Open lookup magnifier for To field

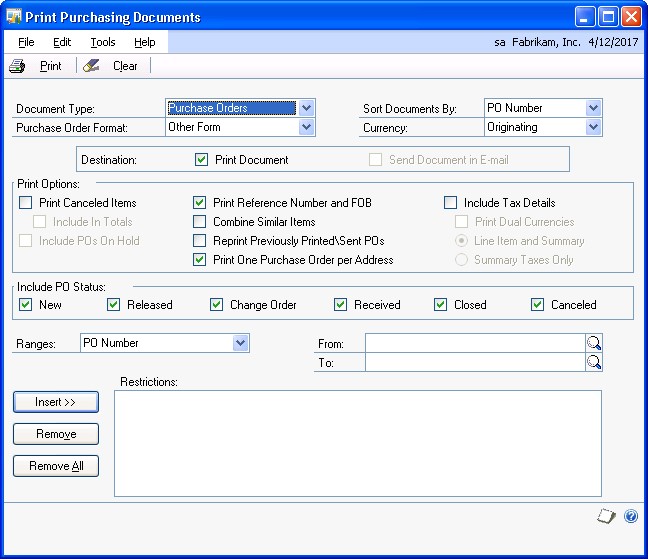594,362
